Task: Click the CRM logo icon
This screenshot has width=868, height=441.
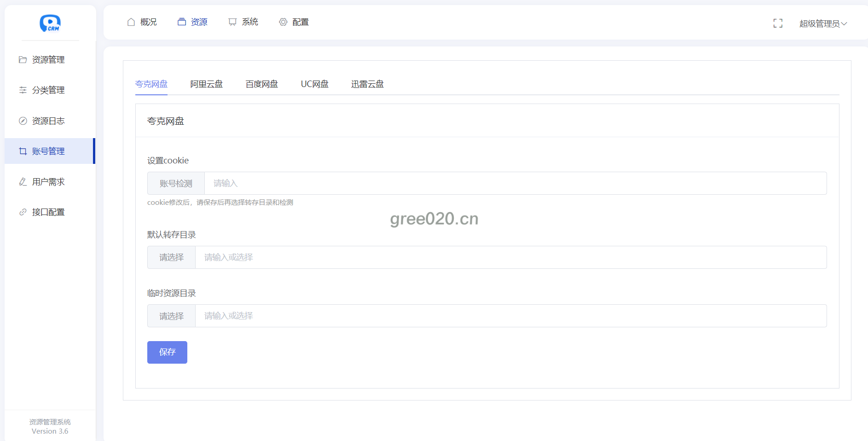Action: tap(50, 23)
